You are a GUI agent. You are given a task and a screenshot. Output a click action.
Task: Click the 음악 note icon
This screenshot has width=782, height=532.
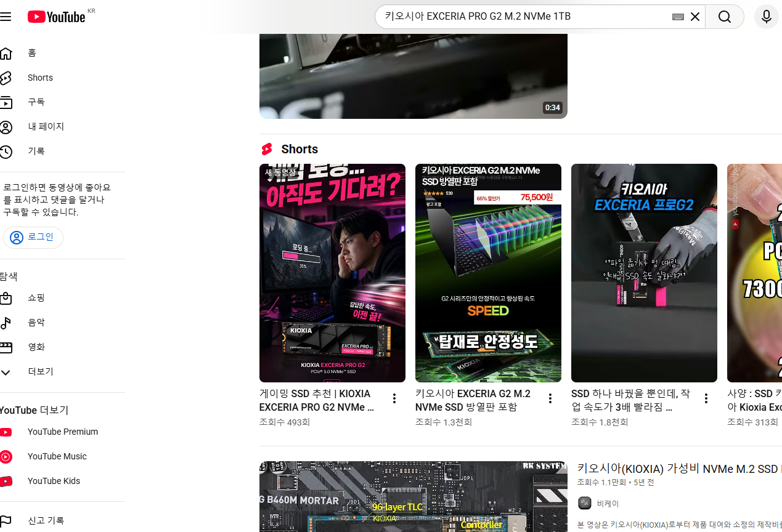(6, 323)
